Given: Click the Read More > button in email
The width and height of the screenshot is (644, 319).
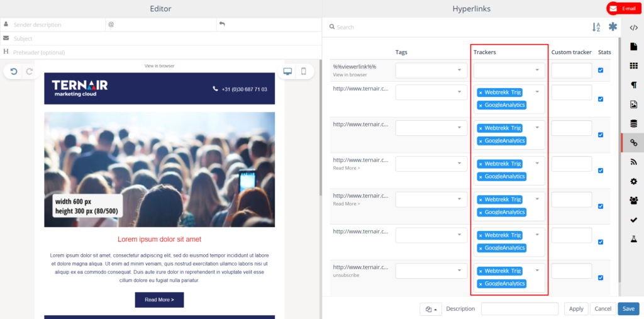Looking at the screenshot, I should click(159, 299).
